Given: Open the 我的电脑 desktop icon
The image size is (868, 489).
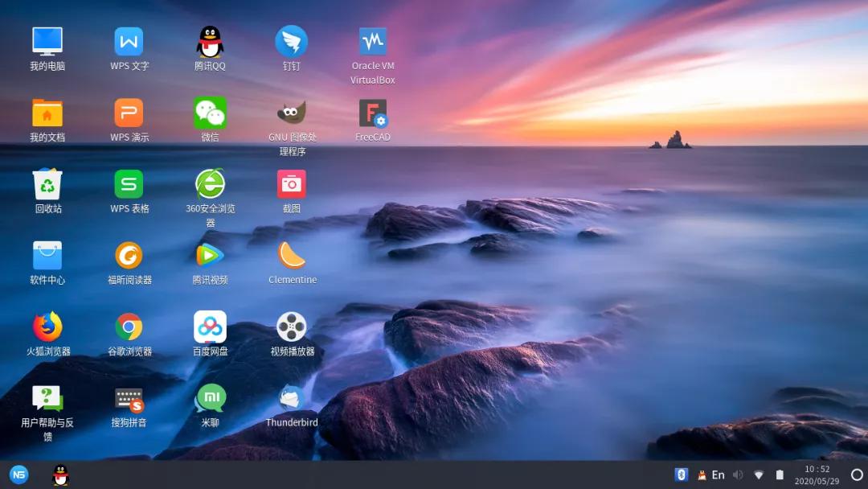Looking at the screenshot, I should (x=47, y=42).
